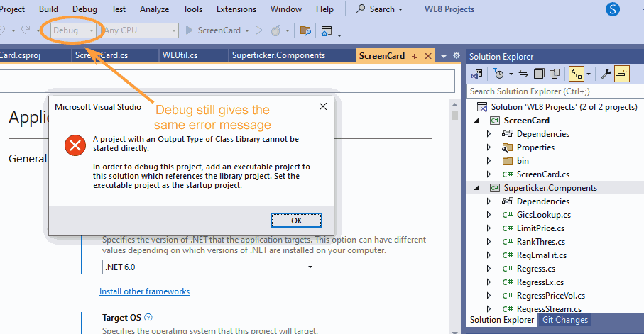Open the Window menu
Screen dimensions: 644x334
pyautogui.click(x=286, y=9)
